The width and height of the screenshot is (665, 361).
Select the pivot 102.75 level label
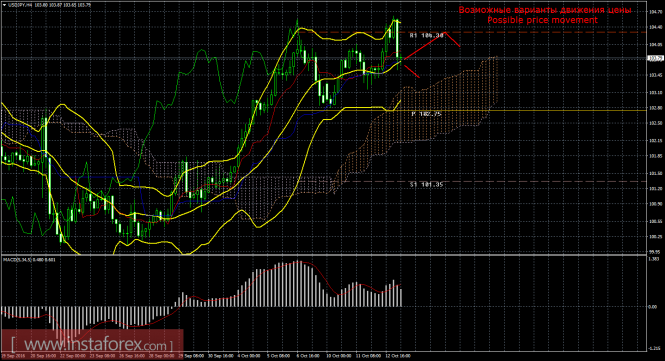point(427,114)
